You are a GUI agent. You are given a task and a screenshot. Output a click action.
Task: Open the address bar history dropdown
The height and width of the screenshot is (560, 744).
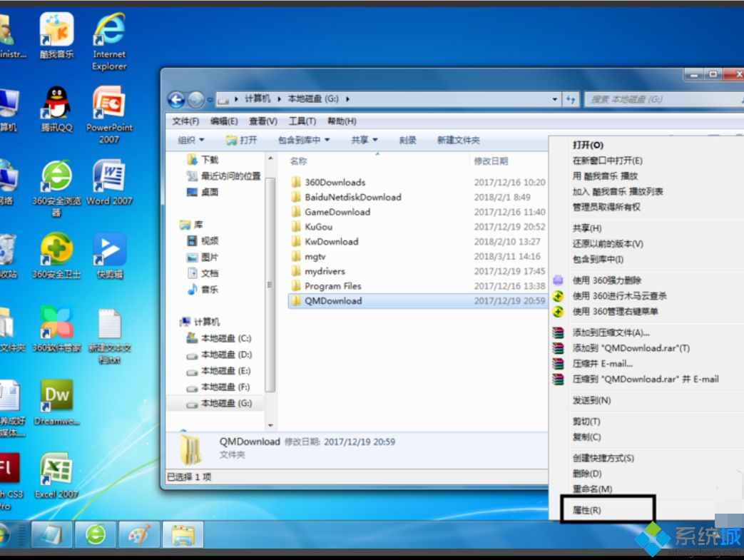click(554, 99)
